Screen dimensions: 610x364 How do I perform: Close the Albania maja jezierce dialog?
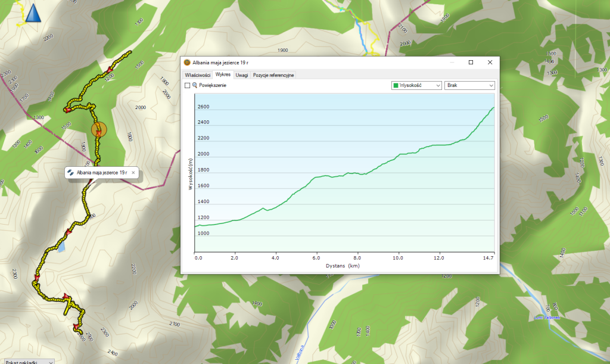coord(490,63)
